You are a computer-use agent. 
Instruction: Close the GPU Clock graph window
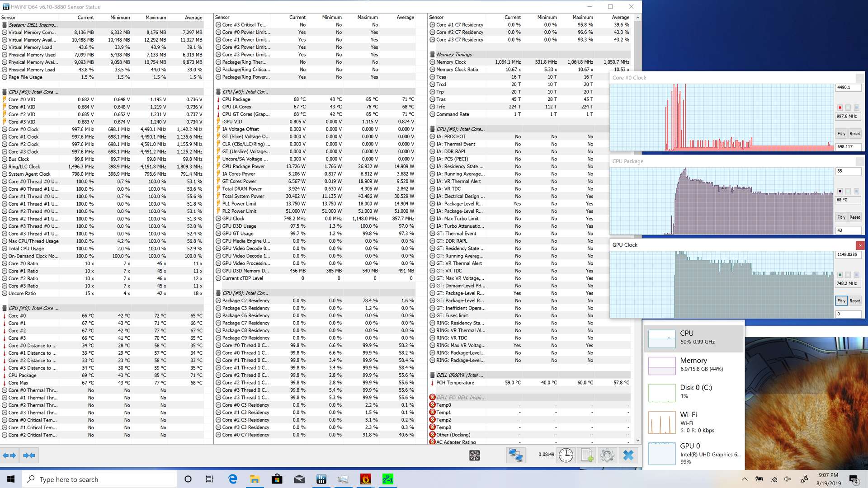[x=860, y=245]
